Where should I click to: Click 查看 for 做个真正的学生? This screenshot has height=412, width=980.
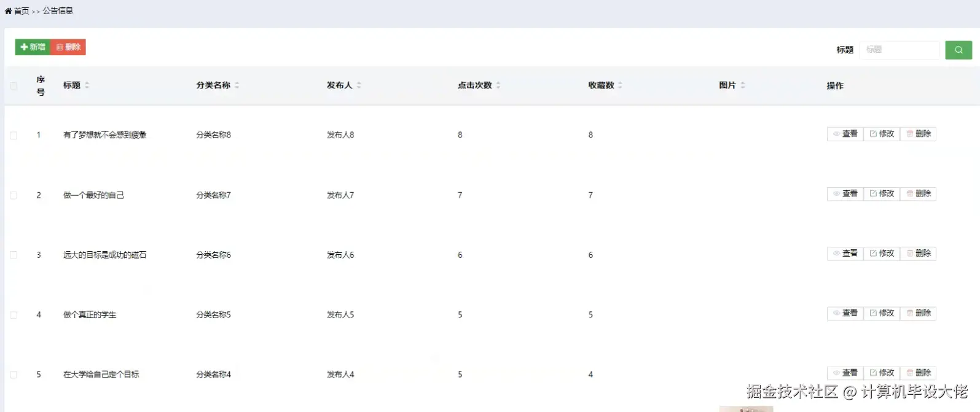[x=845, y=313]
